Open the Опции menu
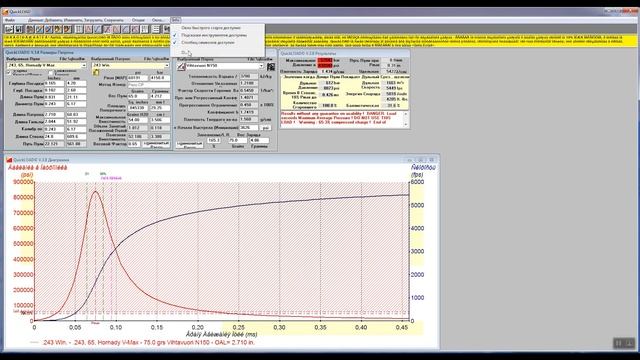This screenshot has height=360, width=640. 138,20
